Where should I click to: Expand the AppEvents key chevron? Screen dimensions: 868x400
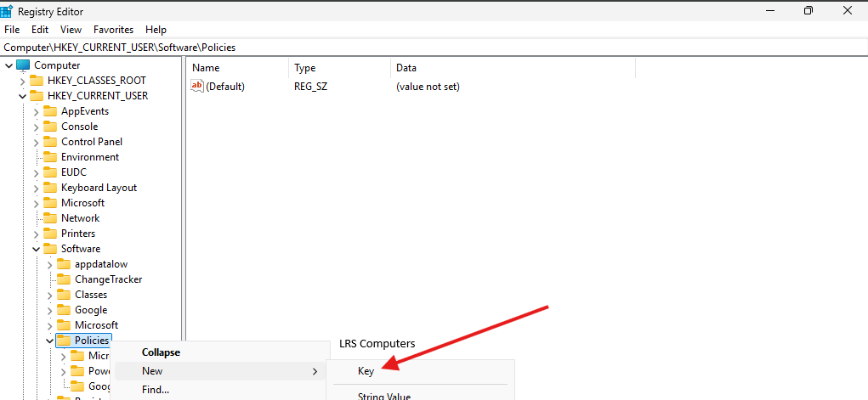click(36, 111)
